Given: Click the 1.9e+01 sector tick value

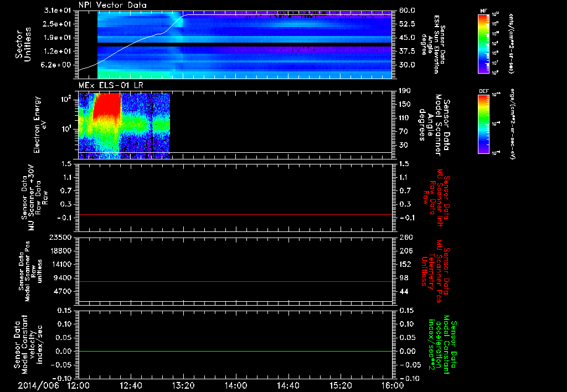Looking at the screenshot, I should (x=59, y=38).
